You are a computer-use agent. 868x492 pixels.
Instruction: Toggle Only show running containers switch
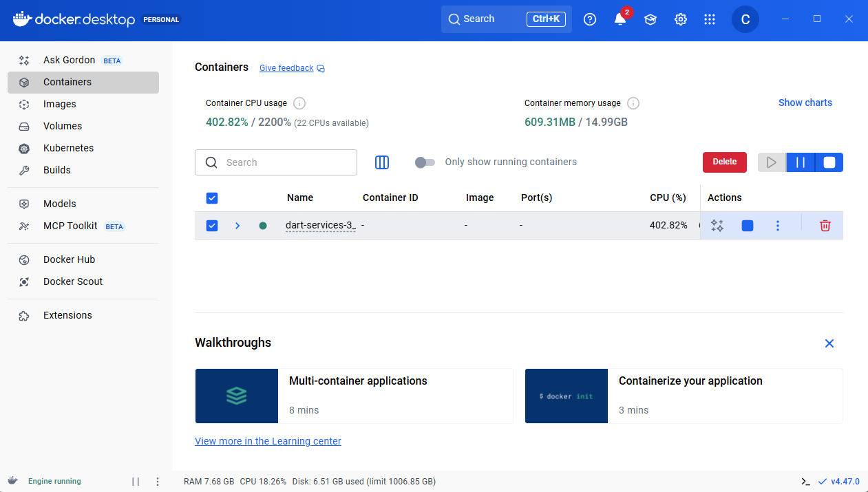pos(425,162)
